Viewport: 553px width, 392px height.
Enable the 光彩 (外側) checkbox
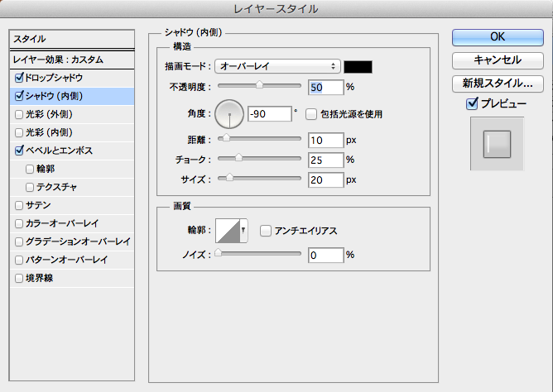[x=19, y=114]
